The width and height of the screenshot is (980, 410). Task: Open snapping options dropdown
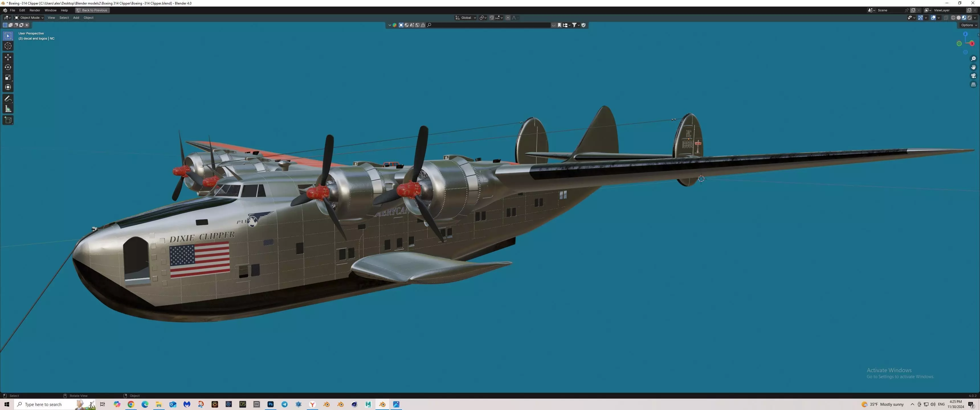(x=499, y=17)
